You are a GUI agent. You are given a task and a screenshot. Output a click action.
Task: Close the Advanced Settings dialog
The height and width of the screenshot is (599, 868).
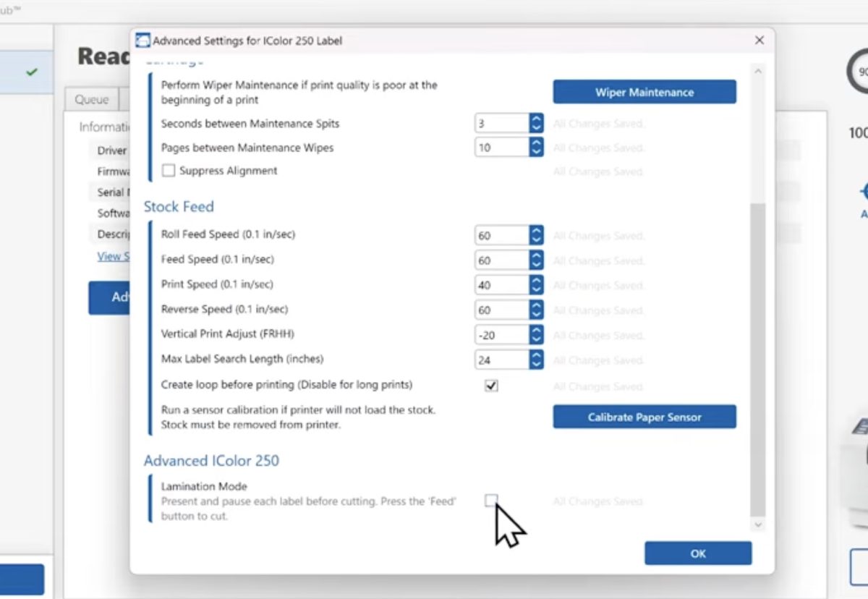tap(759, 41)
